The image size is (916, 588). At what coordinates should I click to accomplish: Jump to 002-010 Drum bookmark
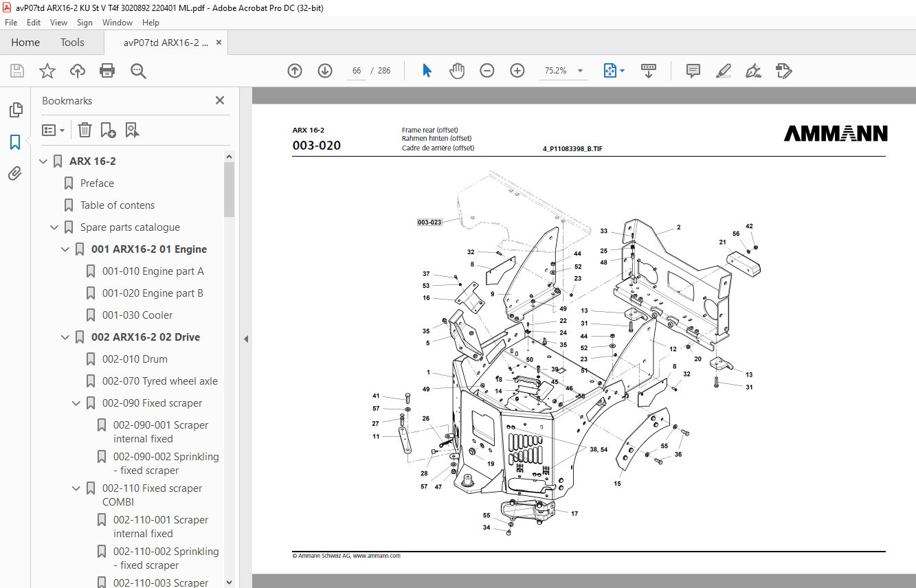coord(135,359)
